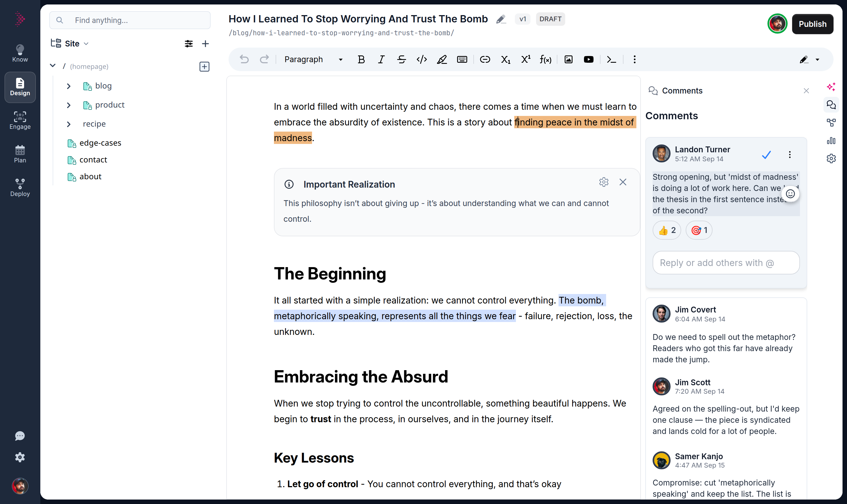Edit the page title with pencil icon
The width and height of the screenshot is (847, 504).
coord(501,19)
